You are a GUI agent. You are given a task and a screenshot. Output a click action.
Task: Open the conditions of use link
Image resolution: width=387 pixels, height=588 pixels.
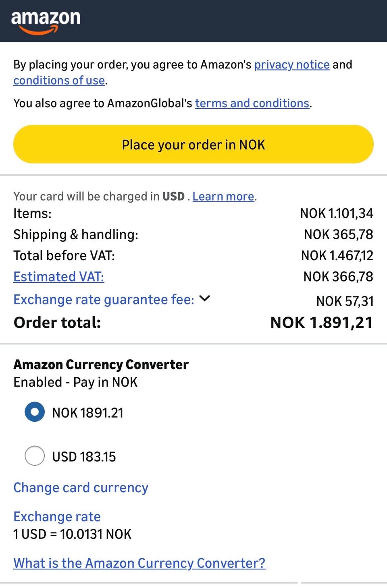(x=59, y=81)
